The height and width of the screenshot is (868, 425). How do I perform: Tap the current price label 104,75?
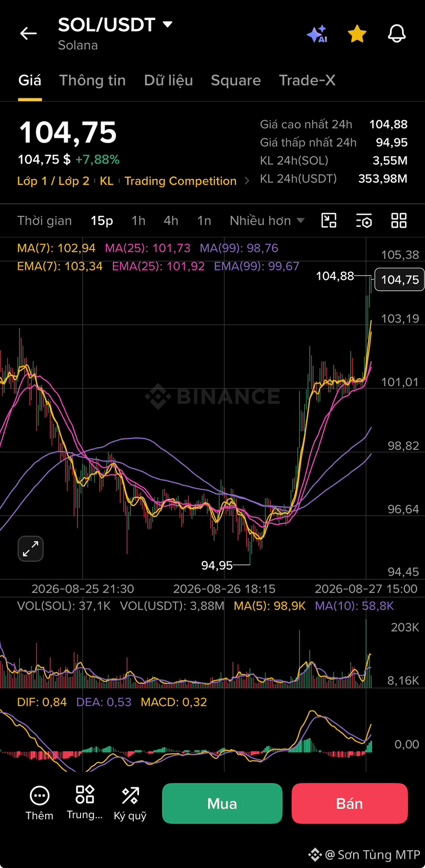pos(400,279)
